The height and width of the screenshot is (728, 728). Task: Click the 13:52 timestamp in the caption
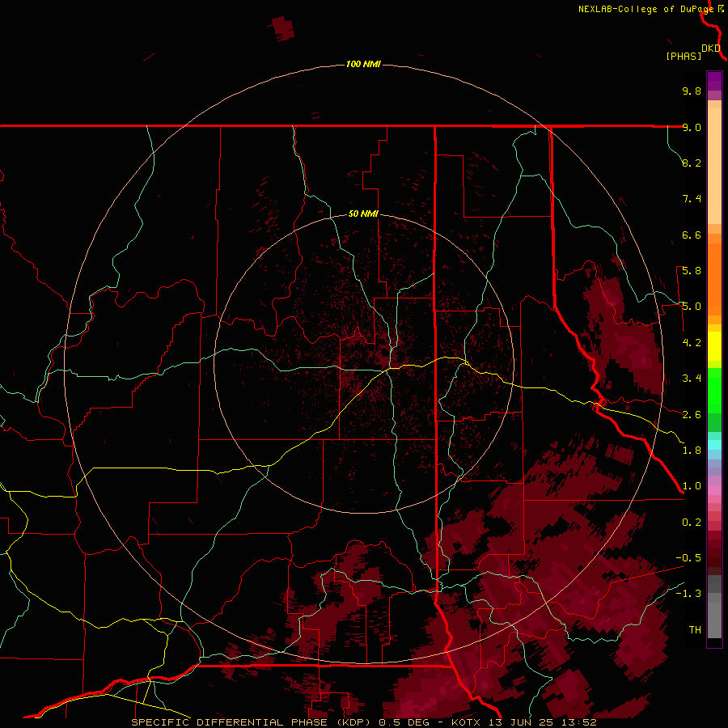pos(580,722)
